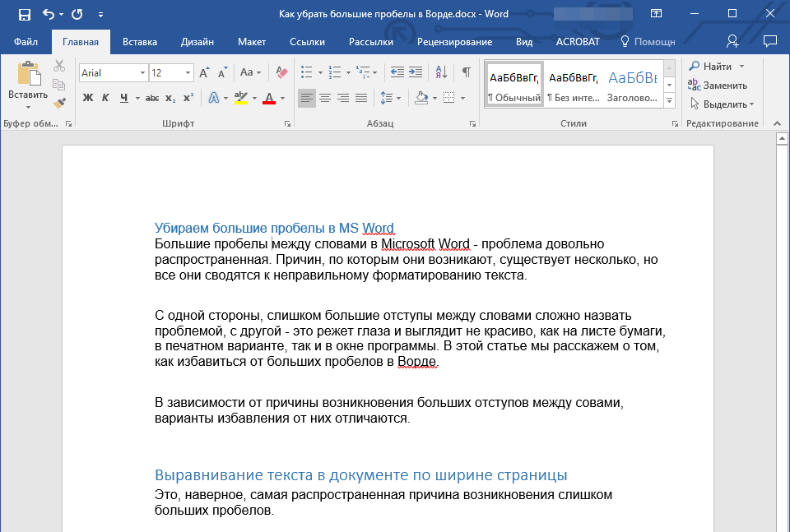Screen dimensions: 790x532
Task: Center-align the text with the Center icon
Action: [x=325, y=98]
